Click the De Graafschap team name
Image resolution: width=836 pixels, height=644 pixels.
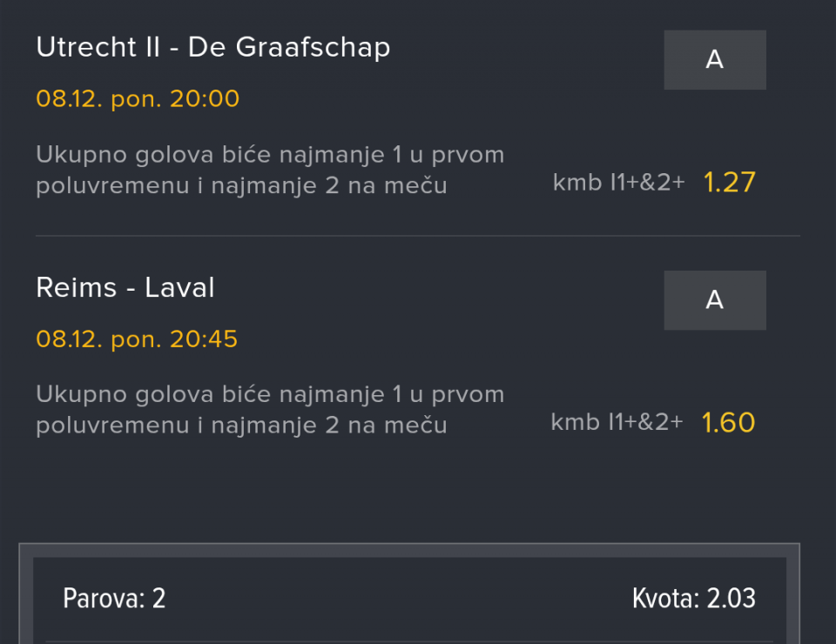pyautogui.click(x=289, y=48)
